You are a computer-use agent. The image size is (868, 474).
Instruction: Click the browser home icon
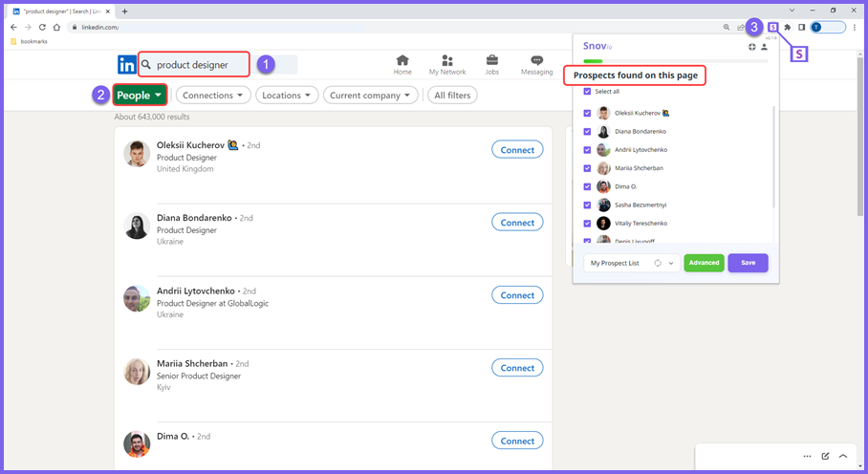tap(56, 27)
